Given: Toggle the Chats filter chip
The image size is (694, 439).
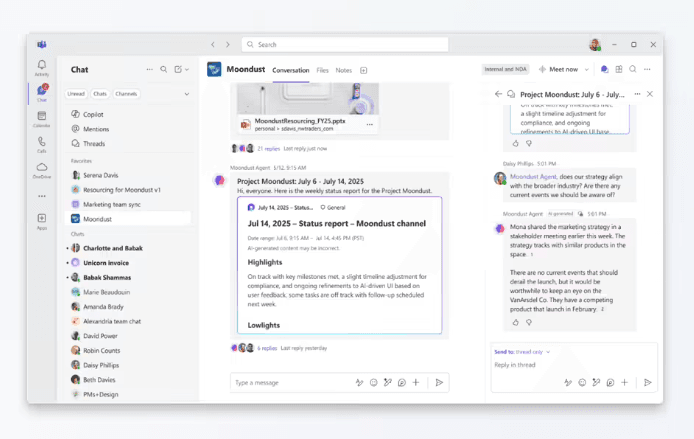Looking at the screenshot, I should click(x=100, y=94).
